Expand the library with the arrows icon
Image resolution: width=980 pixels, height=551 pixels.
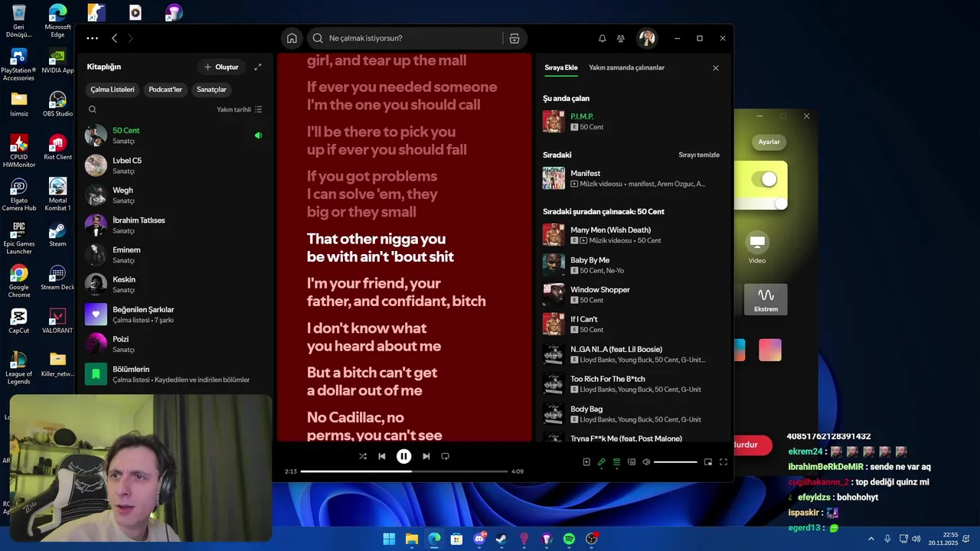(258, 67)
